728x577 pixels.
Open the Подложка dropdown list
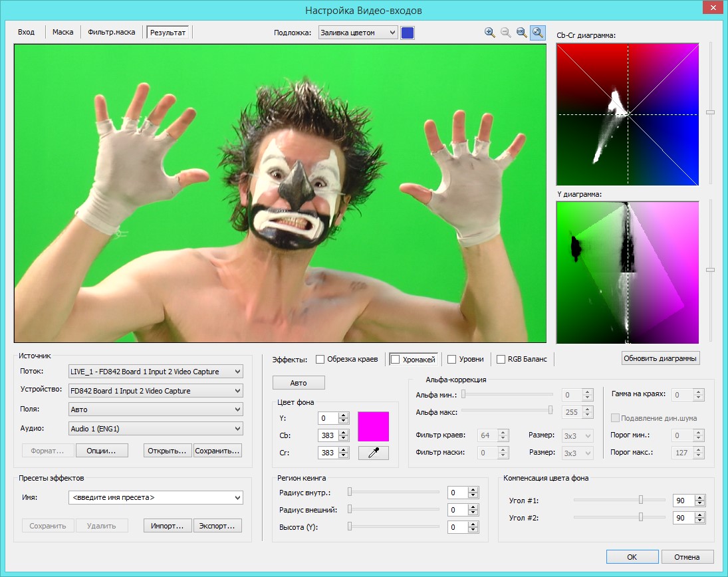pyautogui.click(x=358, y=33)
